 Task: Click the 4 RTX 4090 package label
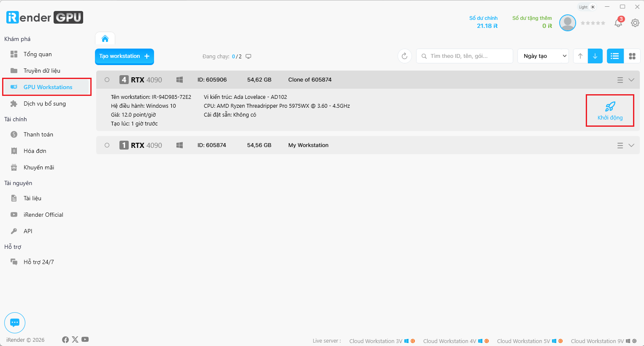pos(141,80)
